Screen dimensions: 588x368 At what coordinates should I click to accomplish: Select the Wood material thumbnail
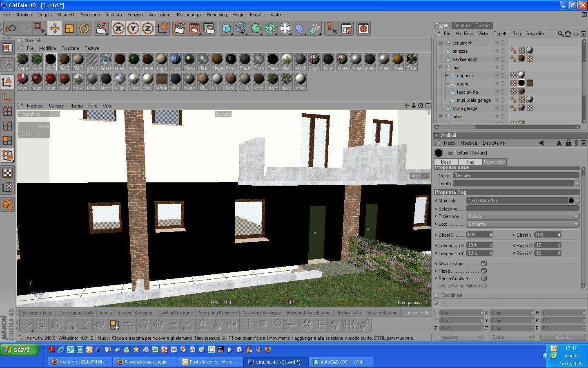tap(162, 81)
